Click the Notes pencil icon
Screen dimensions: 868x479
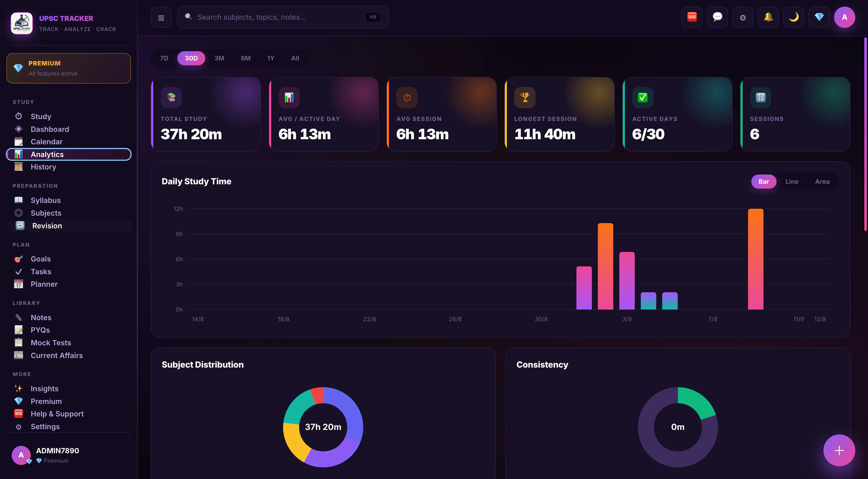(x=19, y=317)
